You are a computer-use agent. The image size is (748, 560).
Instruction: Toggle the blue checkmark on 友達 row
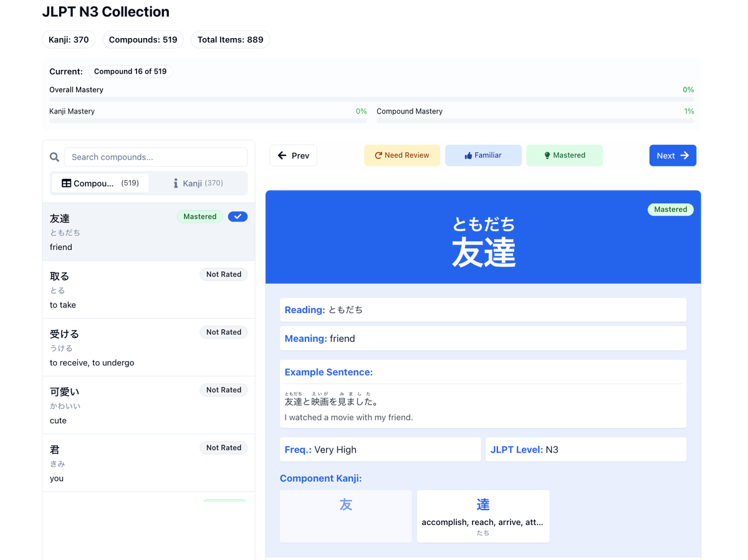click(x=237, y=216)
